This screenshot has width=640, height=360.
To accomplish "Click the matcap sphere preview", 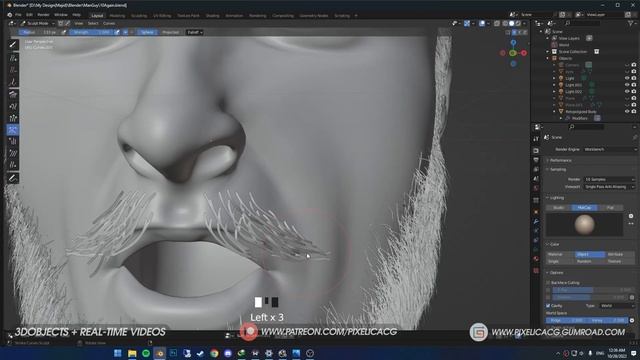I will (x=584, y=224).
